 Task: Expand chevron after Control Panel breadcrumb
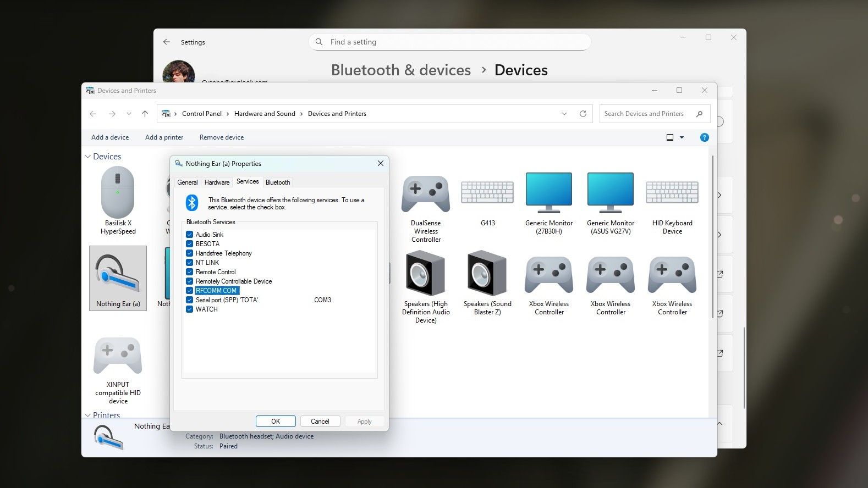228,114
